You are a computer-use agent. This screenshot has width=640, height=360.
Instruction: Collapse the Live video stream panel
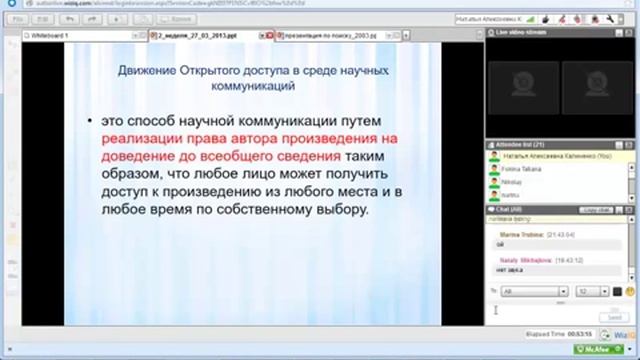tap(619, 33)
